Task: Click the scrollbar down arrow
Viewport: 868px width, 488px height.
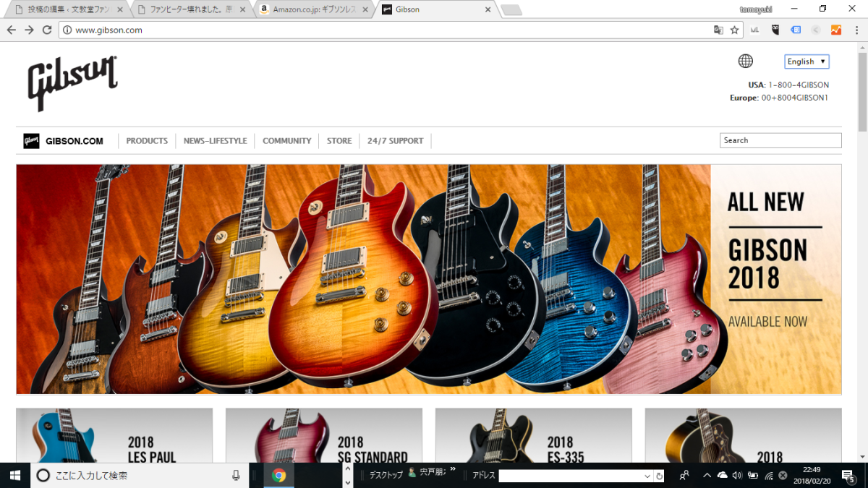Action: click(x=862, y=457)
